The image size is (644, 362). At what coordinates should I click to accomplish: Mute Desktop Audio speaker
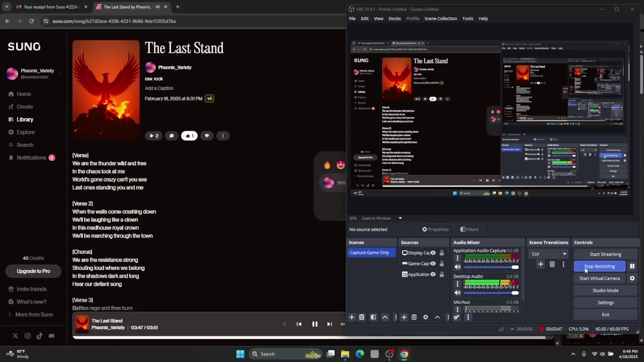pyautogui.click(x=457, y=293)
